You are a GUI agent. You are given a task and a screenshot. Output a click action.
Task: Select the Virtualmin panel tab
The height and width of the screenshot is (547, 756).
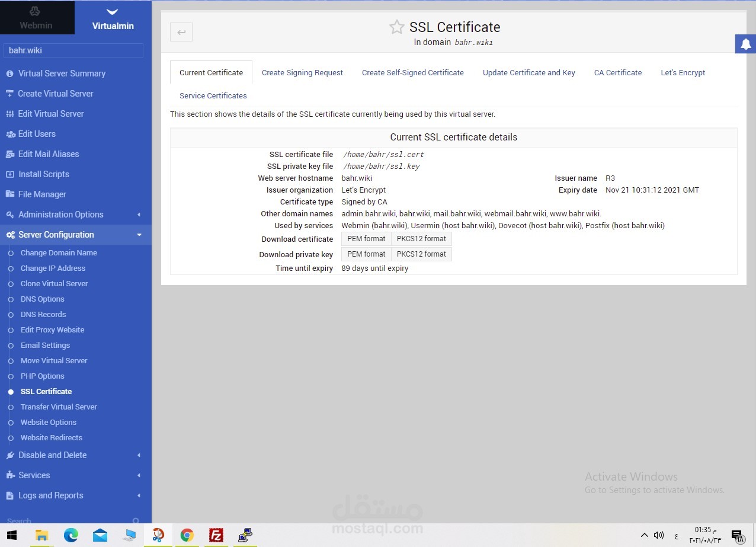[113, 18]
